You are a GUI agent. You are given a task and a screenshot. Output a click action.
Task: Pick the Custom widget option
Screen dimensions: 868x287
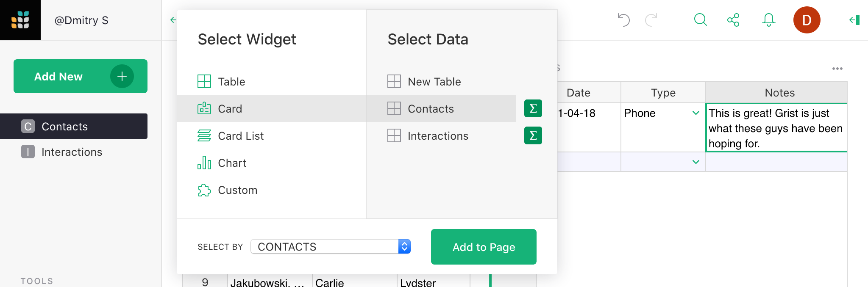point(237,190)
